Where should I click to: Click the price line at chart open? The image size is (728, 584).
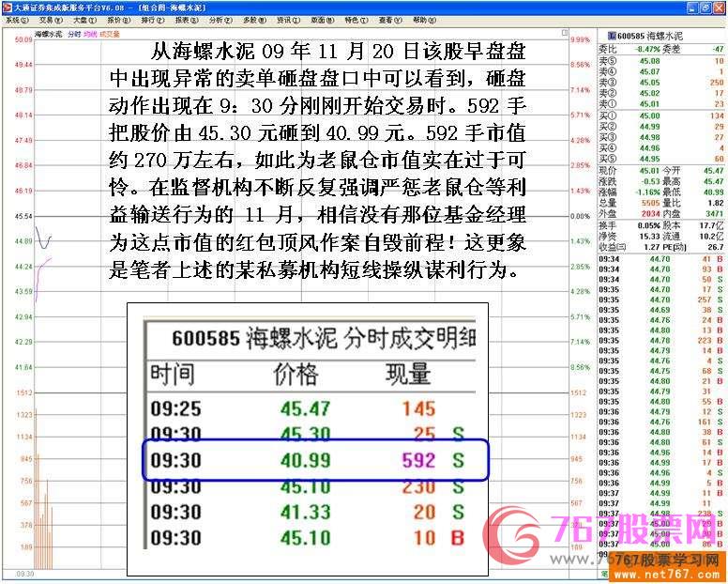click(44, 239)
